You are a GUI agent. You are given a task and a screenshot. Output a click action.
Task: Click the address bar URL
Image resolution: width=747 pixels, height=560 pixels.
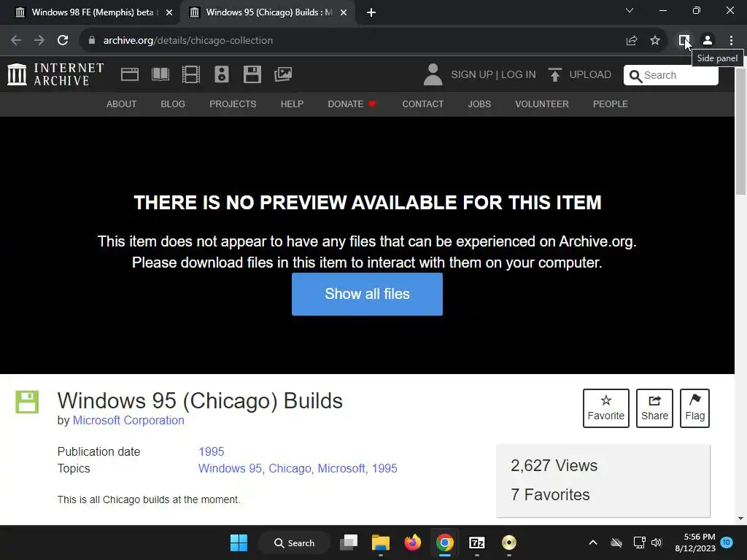(x=188, y=41)
